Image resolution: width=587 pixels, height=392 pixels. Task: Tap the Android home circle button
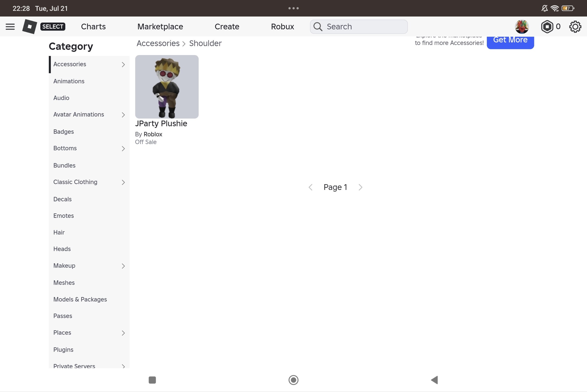tap(293, 380)
